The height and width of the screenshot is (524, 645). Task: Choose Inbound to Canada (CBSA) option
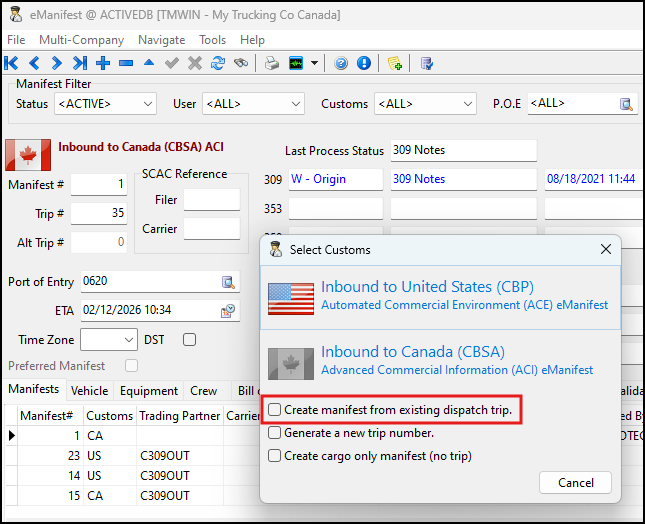pyautogui.click(x=441, y=362)
